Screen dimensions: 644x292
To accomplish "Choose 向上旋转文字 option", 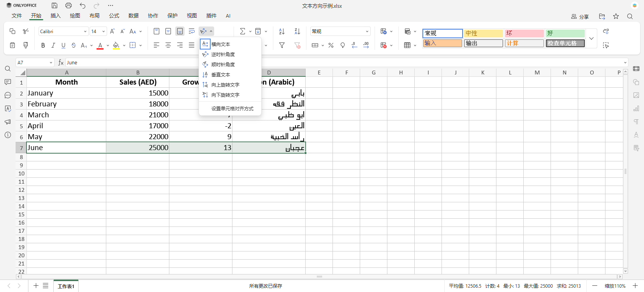I will coord(230,85).
